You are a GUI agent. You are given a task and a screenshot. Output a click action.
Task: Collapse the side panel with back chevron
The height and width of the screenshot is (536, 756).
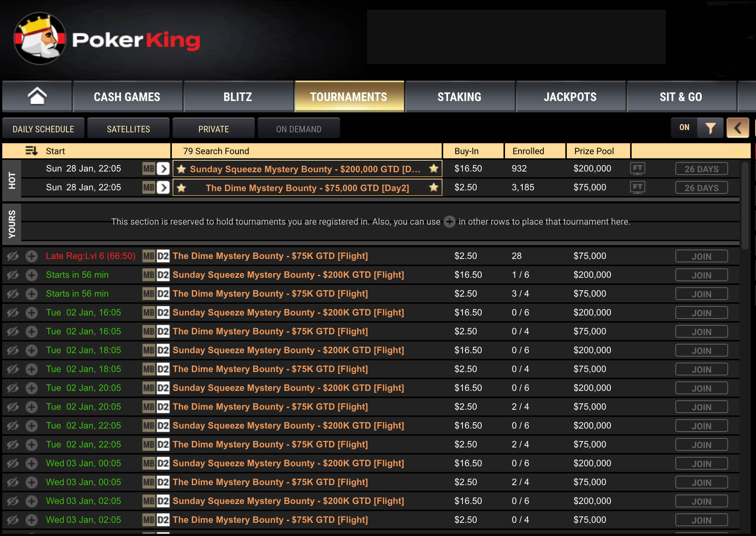point(738,128)
